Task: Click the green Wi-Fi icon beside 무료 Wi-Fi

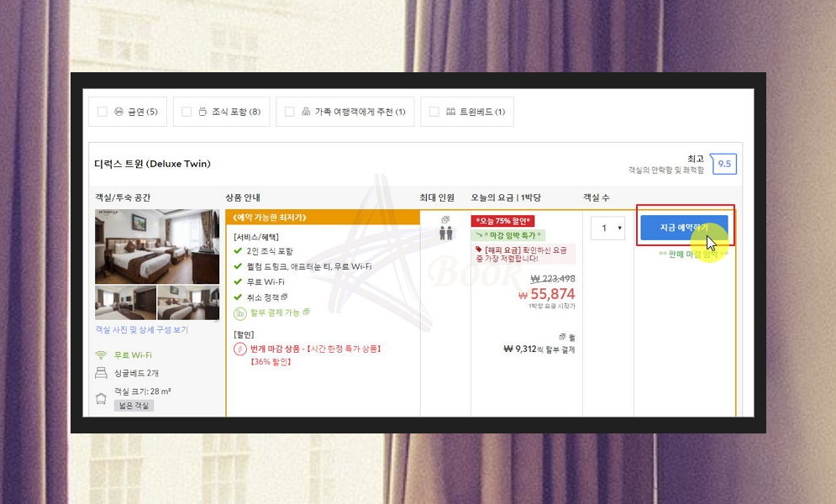Action: pyautogui.click(x=101, y=354)
